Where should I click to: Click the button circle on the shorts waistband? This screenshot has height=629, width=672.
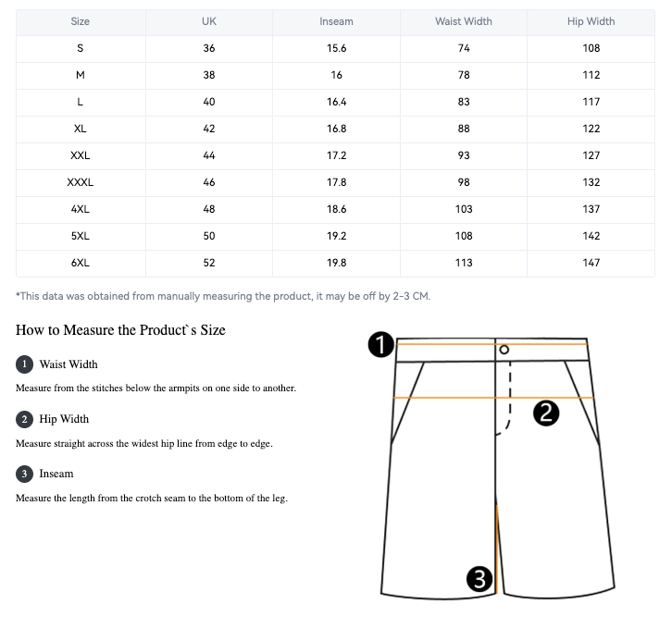click(504, 350)
